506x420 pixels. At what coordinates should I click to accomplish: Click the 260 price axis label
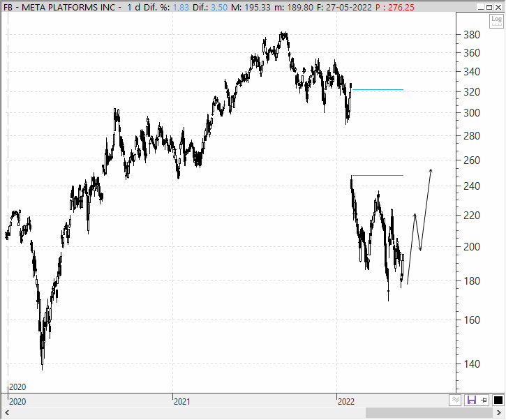pyautogui.click(x=472, y=160)
